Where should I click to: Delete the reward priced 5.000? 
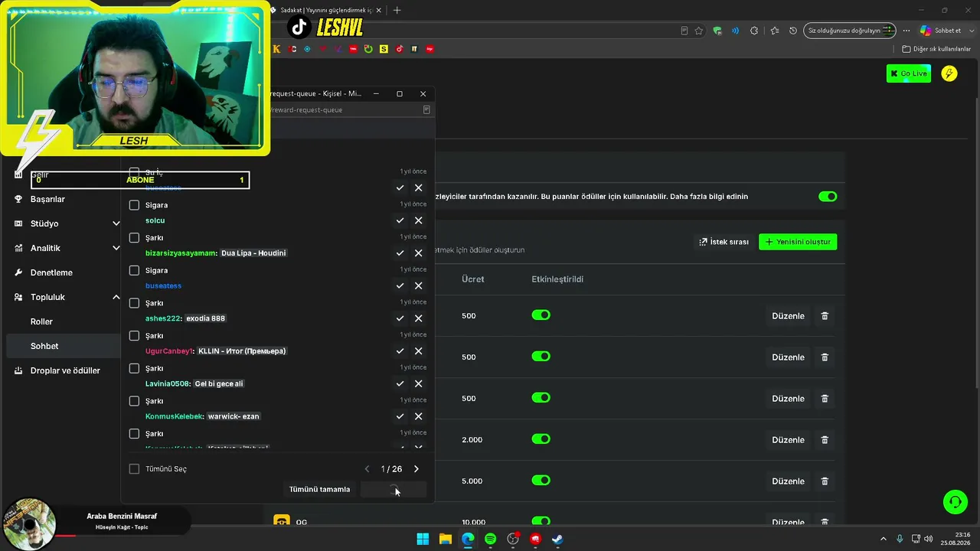point(825,481)
